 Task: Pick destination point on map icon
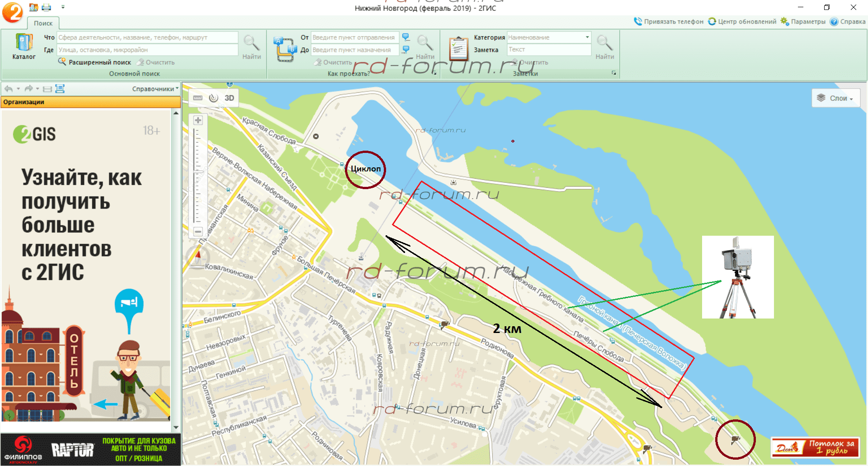(x=406, y=49)
